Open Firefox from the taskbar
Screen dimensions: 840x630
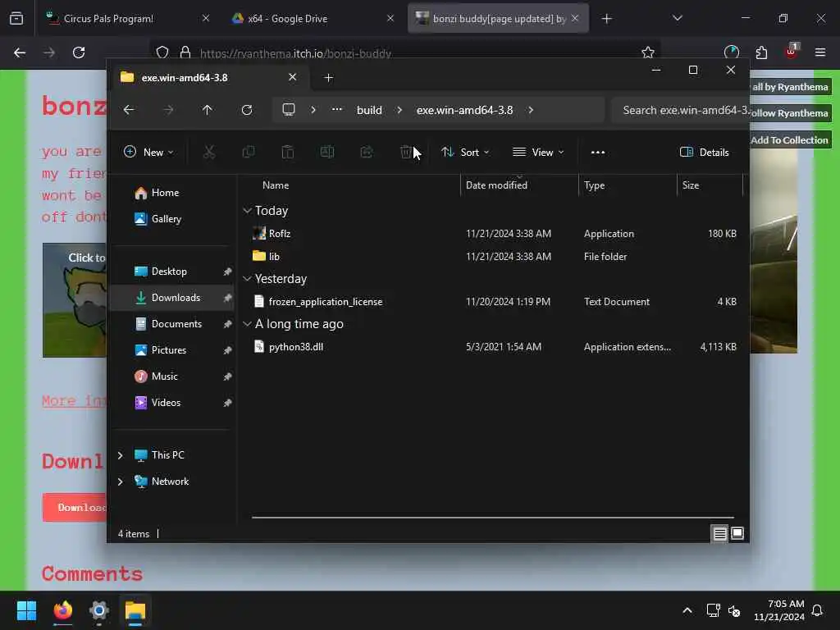[62, 610]
